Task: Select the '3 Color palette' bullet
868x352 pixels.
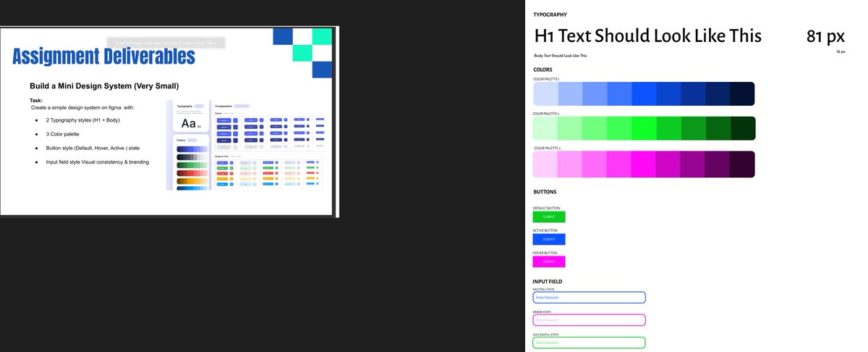Action: (x=63, y=134)
